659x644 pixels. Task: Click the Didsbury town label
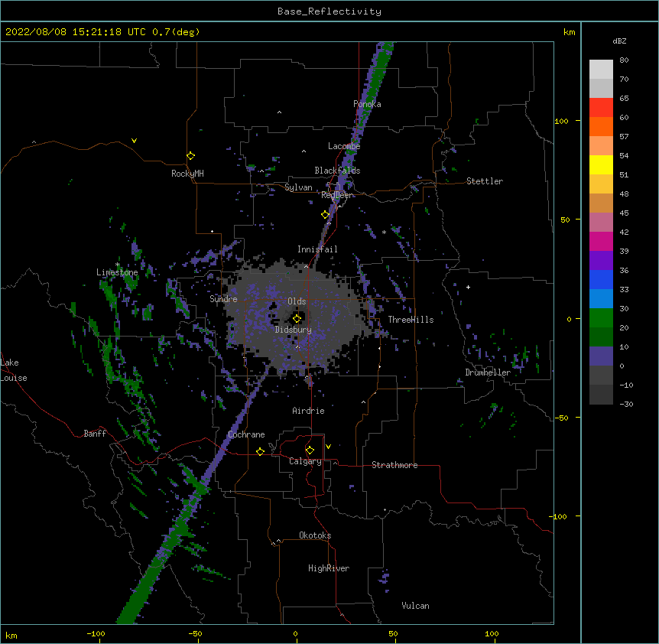click(x=294, y=330)
